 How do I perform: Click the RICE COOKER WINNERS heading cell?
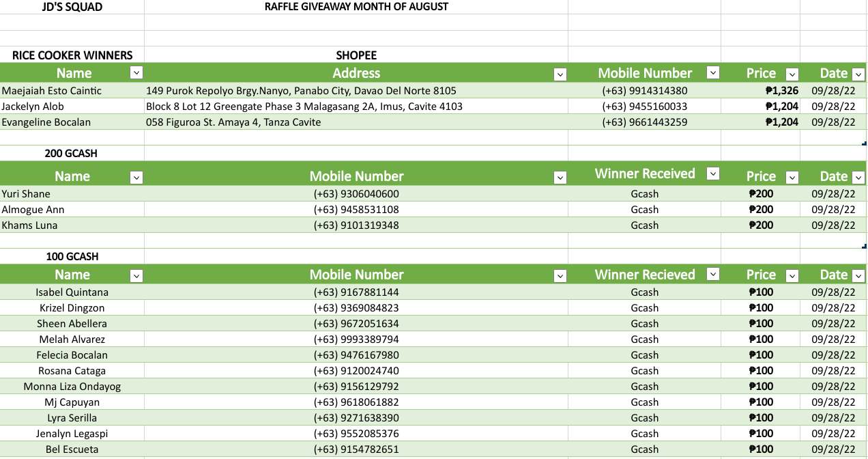72,55
